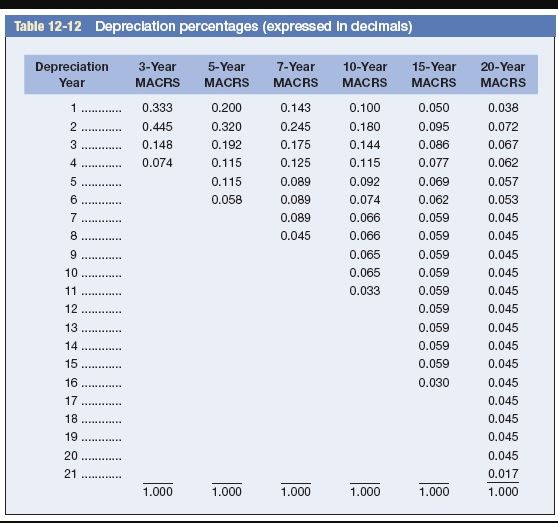Select the '5-Year MACRS' column header
This screenshot has width=558, height=523.
[226, 75]
